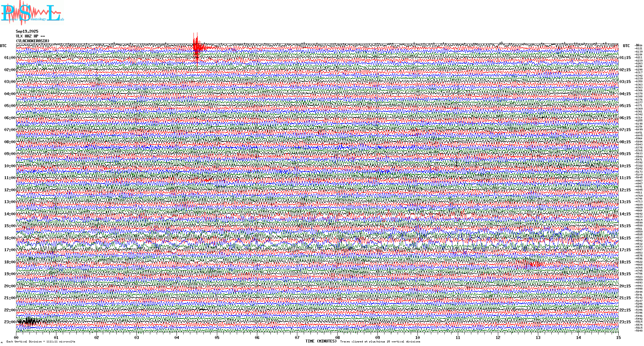Click the 14:00 hour label
Image resolution: width=644 pixels, height=346 pixels.
point(10,214)
